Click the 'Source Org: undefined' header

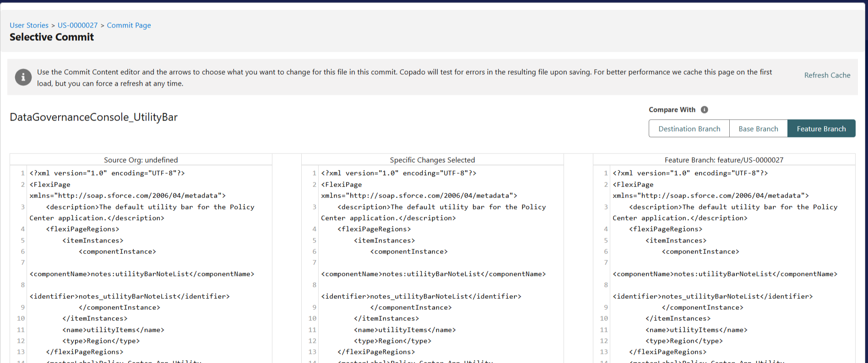141,160
